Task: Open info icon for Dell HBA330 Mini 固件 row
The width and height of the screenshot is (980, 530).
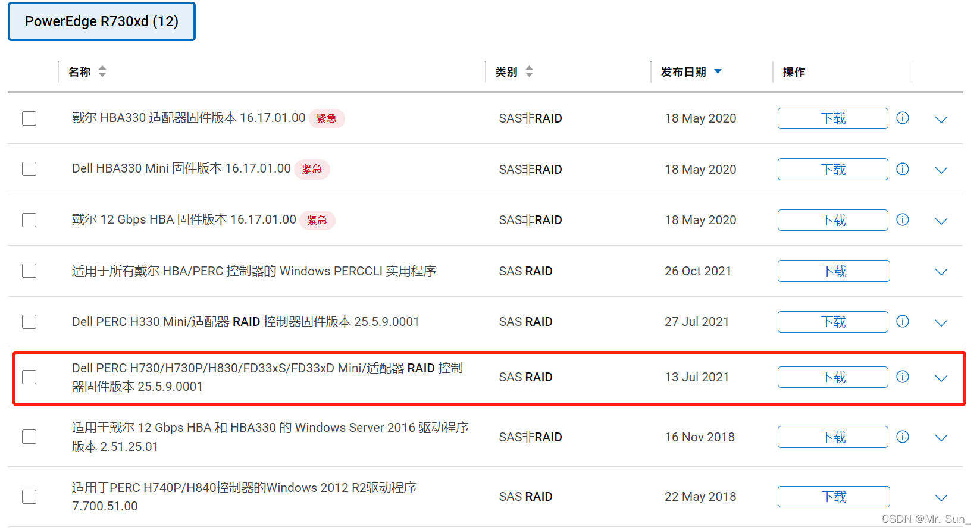Action: 902,169
